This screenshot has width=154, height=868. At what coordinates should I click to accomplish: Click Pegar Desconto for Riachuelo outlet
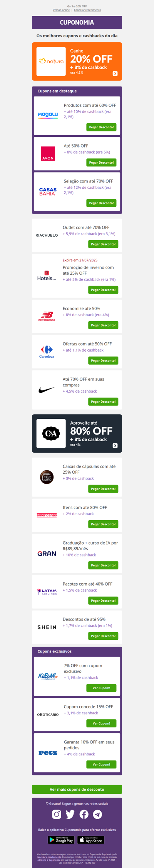coord(103,244)
